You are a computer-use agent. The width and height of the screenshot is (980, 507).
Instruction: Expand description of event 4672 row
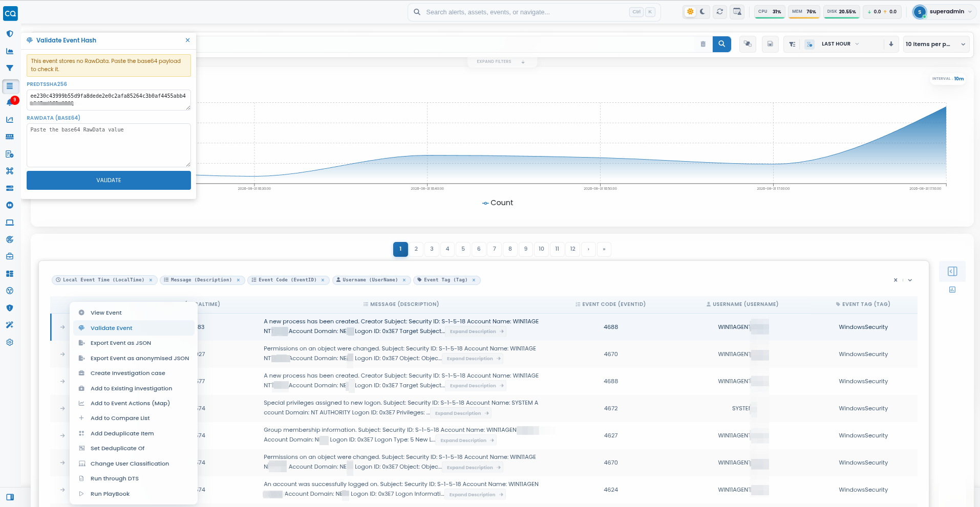(461, 413)
